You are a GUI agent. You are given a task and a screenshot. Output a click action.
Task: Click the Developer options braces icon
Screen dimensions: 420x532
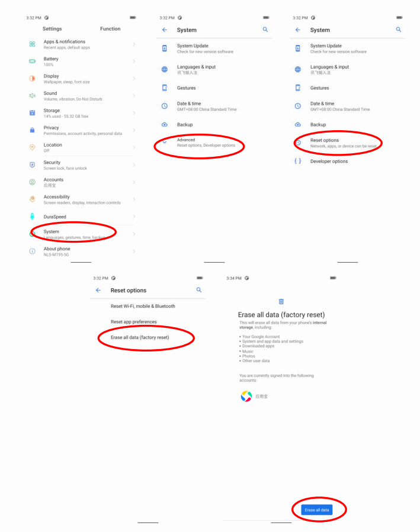298,161
